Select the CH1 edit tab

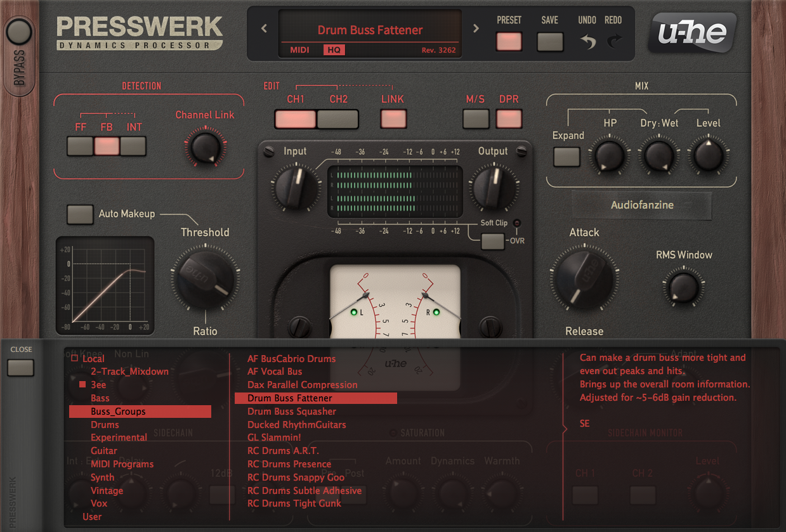(295, 119)
